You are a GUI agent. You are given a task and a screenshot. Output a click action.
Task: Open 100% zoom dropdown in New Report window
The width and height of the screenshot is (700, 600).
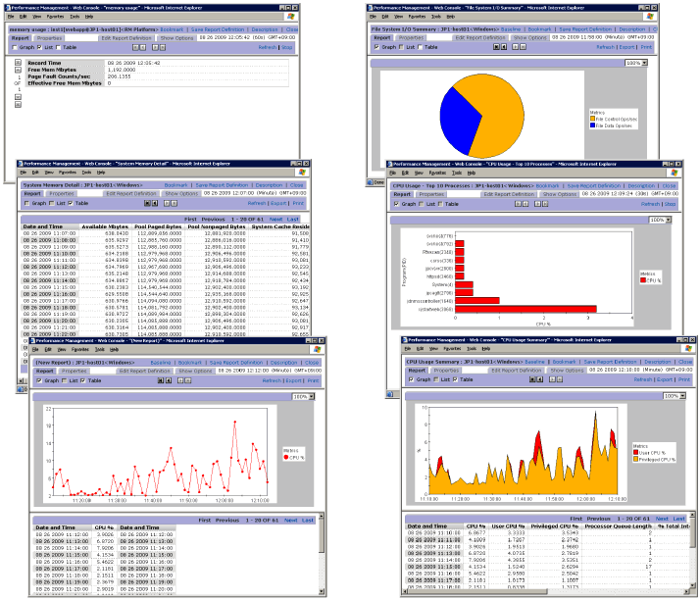pos(303,396)
